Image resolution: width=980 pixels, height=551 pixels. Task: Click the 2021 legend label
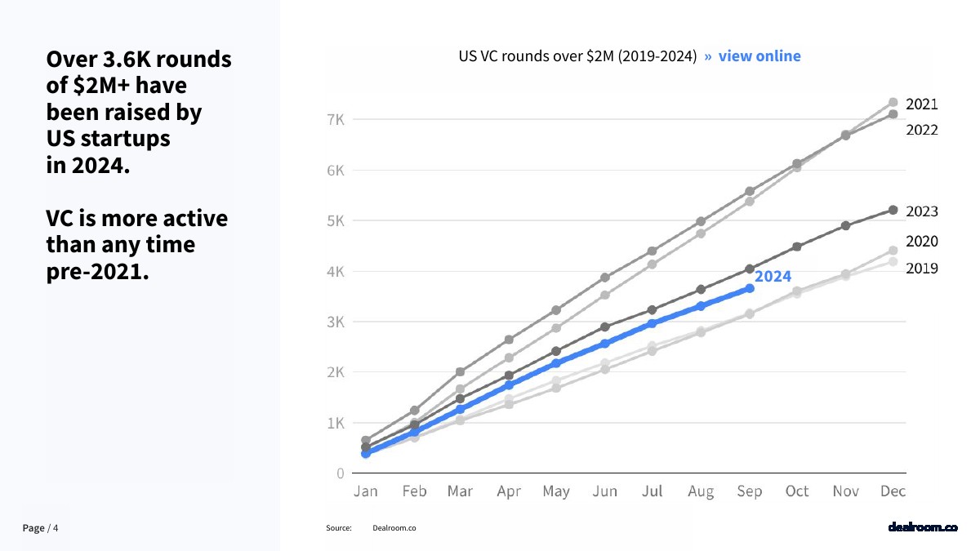pyautogui.click(x=922, y=104)
